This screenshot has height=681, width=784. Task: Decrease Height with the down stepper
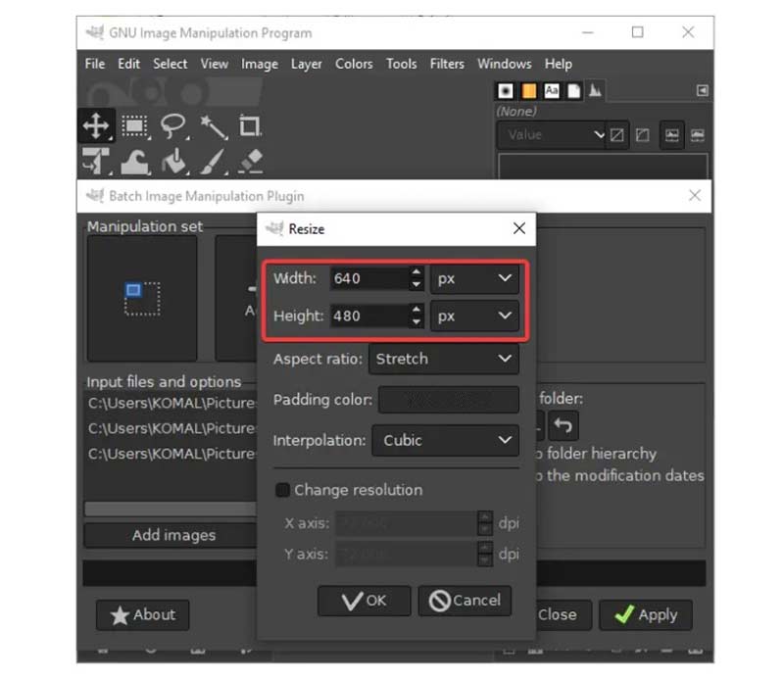pos(416,321)
